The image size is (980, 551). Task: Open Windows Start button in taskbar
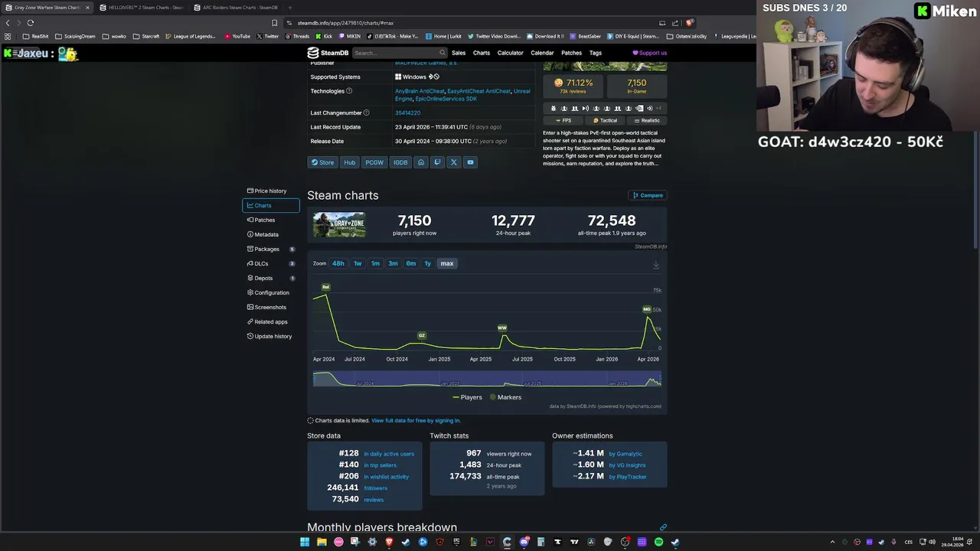click(x=305, y=542)
